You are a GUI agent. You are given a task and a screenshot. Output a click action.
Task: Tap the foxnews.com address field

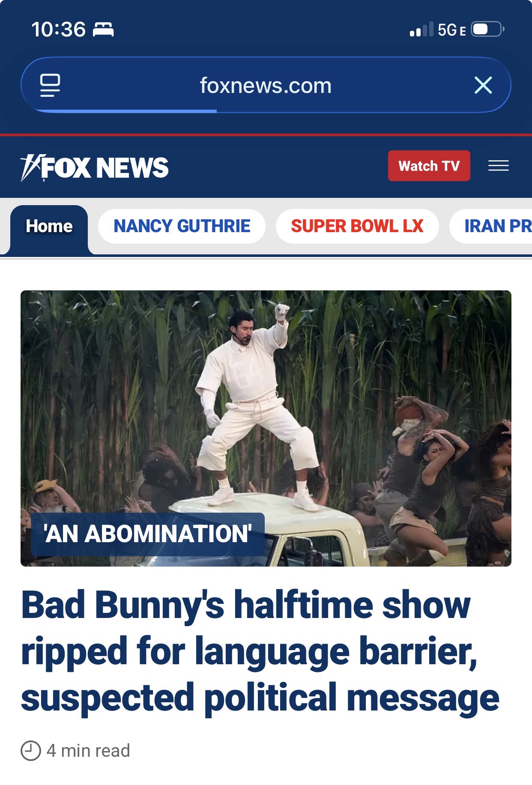tap(266, 85)
